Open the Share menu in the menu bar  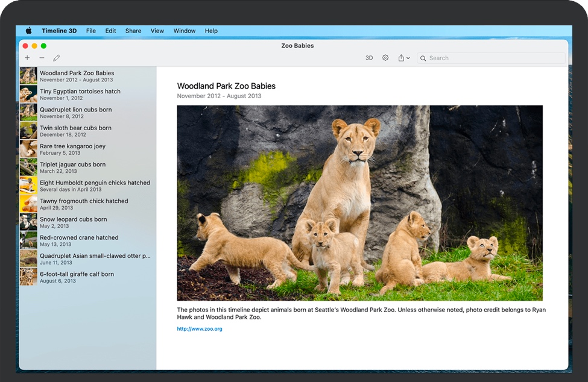pyautogui.click(x=133, y=31)
